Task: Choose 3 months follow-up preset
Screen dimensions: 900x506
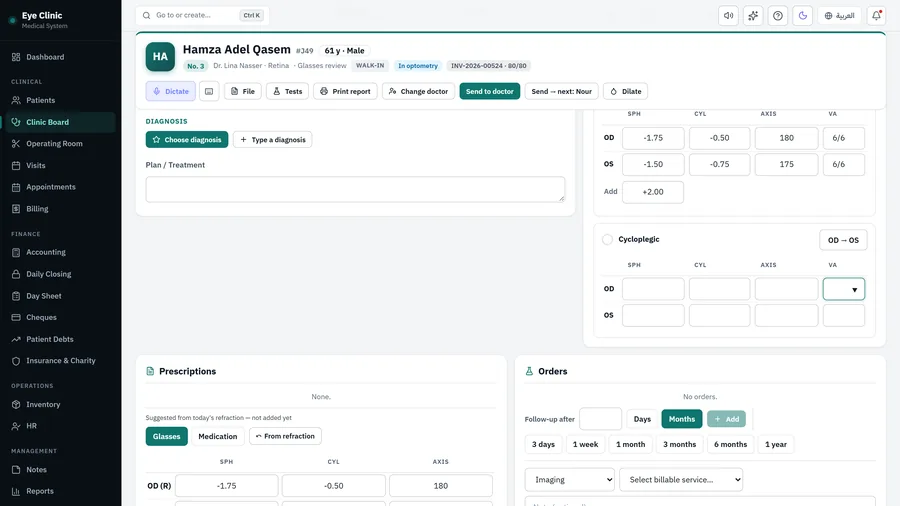Action: coord(680,444)
